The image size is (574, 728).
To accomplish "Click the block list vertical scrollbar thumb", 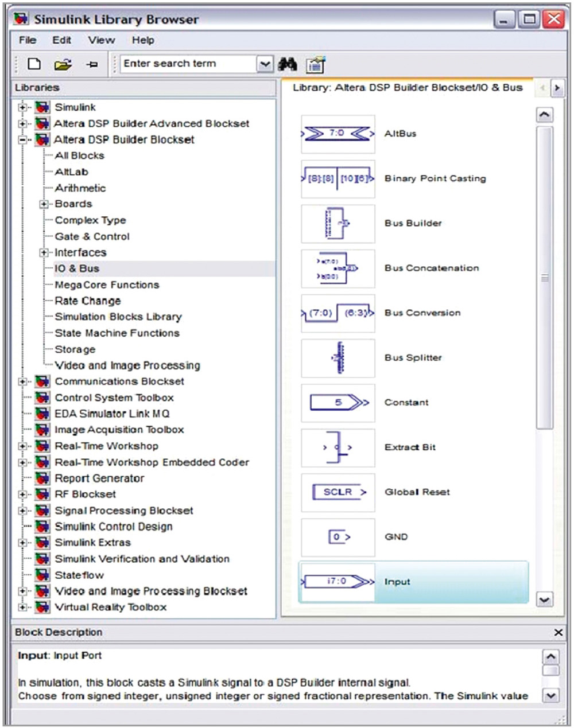I will pyautogui.click(x=544, y=278).
